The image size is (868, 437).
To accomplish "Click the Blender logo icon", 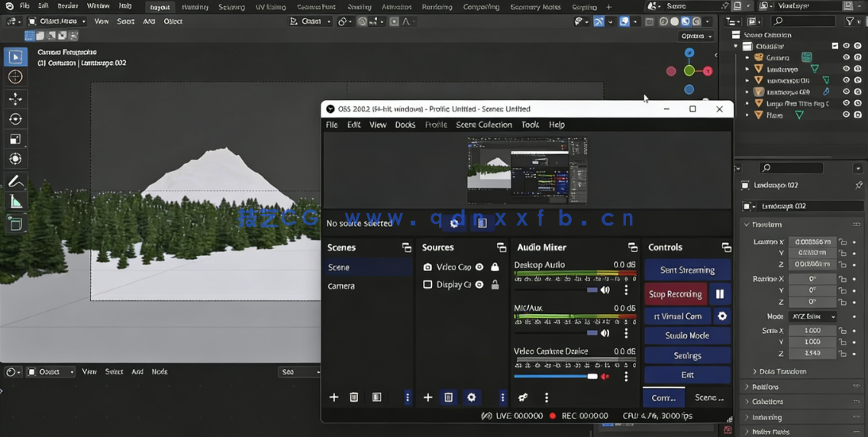I will point(9,6).
